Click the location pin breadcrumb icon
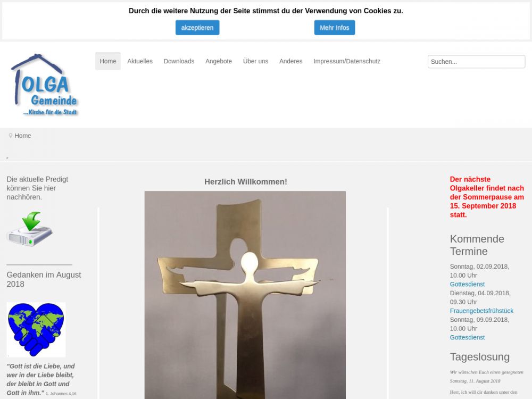Image resolution: width=532 pixels, height=399 pixels. (x=11, y=136)
